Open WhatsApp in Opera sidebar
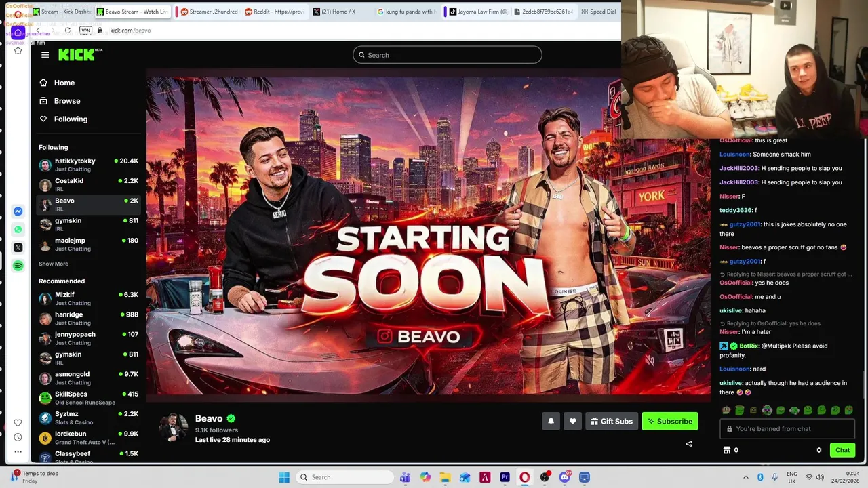 tap(18, 229)
